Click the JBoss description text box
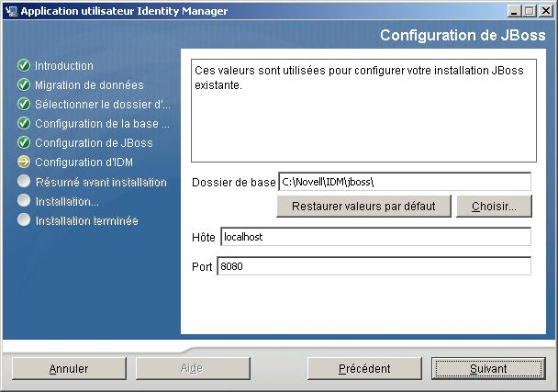The width and height of the screenshot is (558, 392). 363,110
